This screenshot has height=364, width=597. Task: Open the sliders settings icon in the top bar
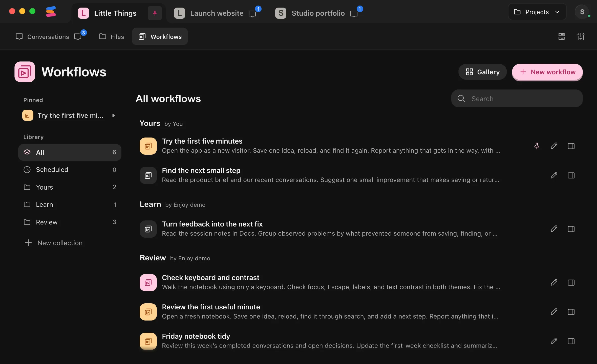click(581, 36)
